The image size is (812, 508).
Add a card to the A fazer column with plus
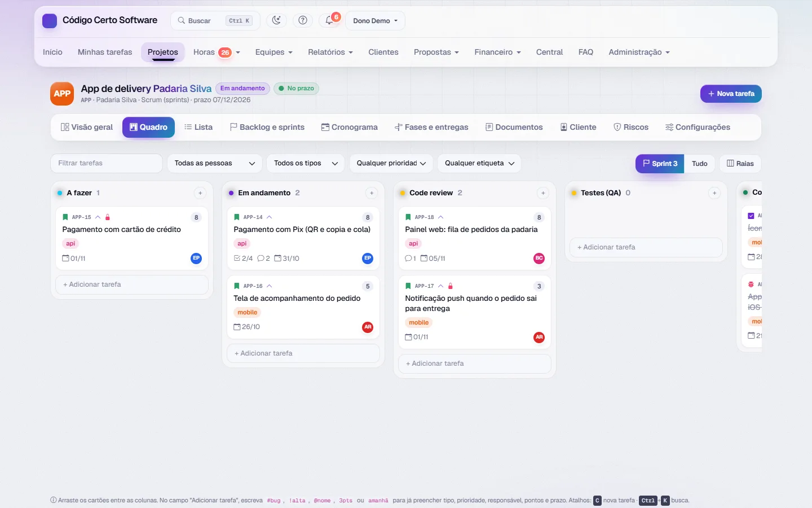tap(200, 193)
